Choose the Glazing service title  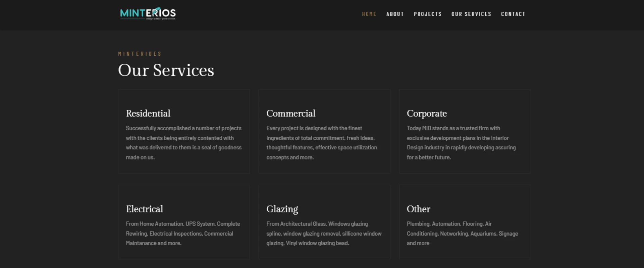point(282,209)
